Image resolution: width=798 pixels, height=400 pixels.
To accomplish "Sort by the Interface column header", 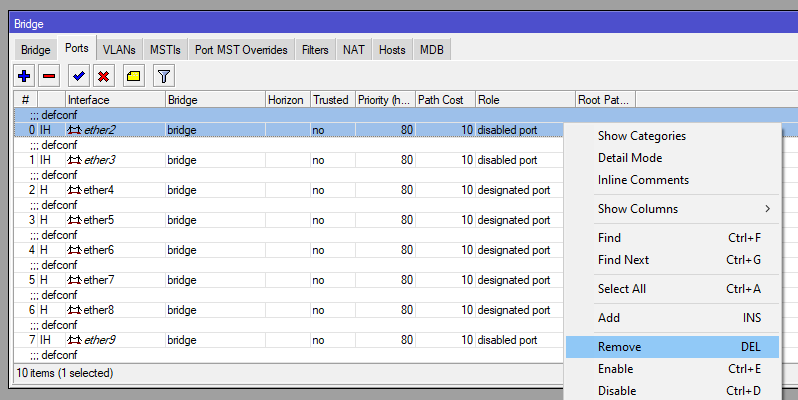I will tap(116, 100).
